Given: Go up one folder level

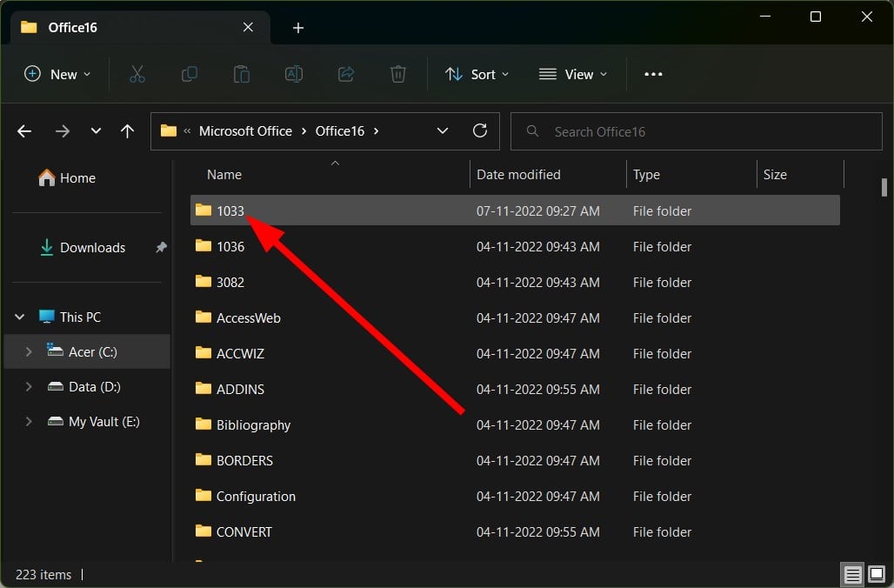Looking at the screenshot, I should click(127, 131).
